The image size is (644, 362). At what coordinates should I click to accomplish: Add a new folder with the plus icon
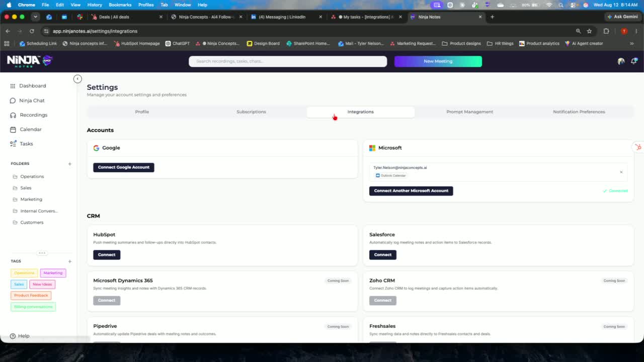[x=70, y=164]
